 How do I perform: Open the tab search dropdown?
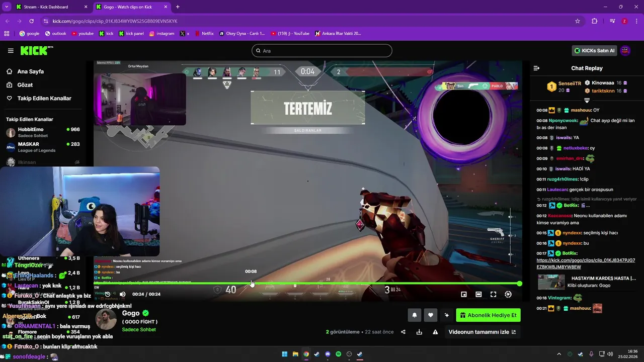(6, 7)
